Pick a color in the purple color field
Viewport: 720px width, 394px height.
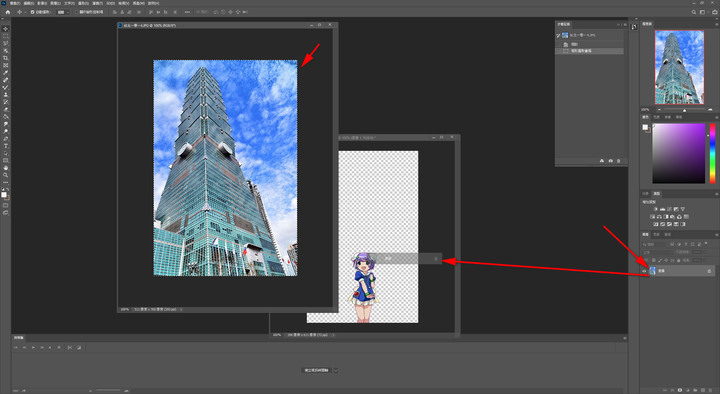pos(679,153)
